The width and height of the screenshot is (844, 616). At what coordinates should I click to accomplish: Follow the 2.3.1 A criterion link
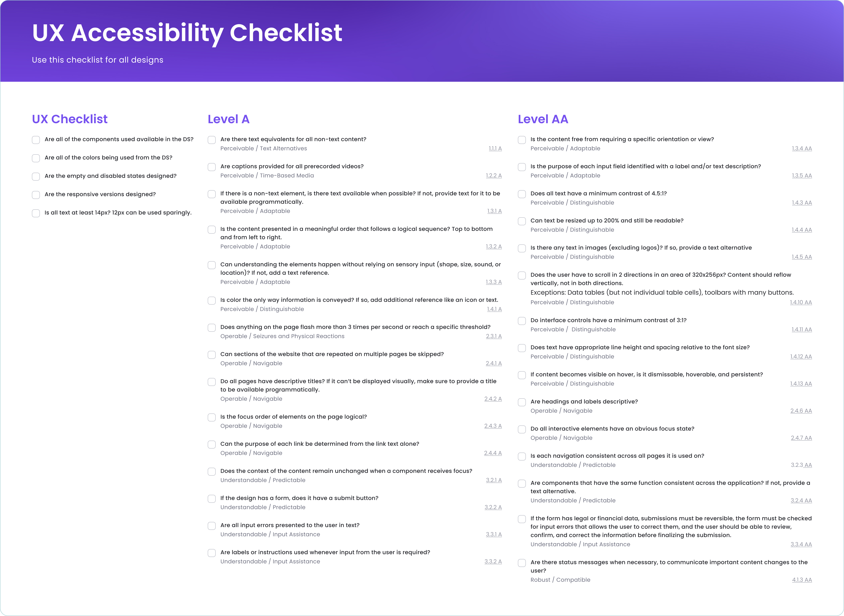[494, 336]
